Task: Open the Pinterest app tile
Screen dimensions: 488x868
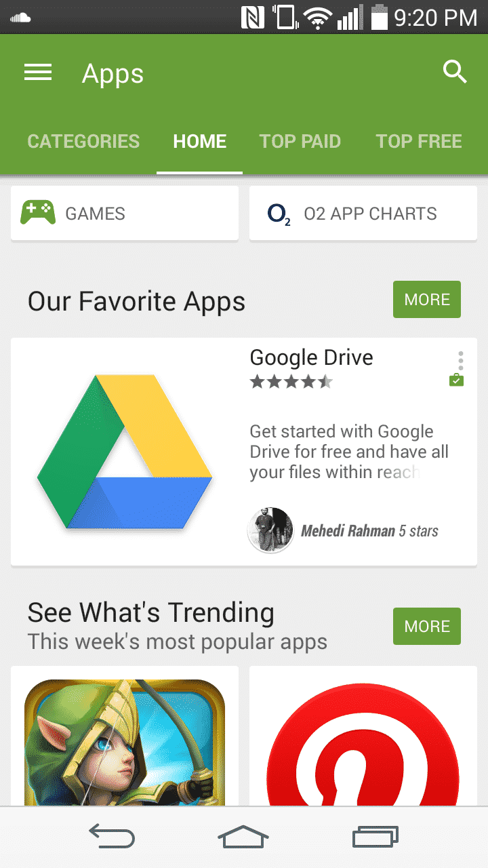Action: (363, 736)
